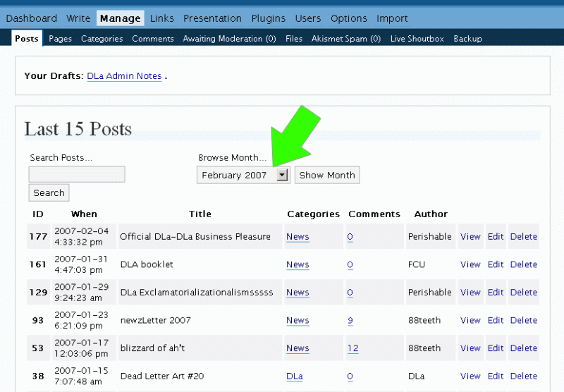Open Awaiting Moderation (0) subtab
564x392 pixels.
tap(229, 39)
